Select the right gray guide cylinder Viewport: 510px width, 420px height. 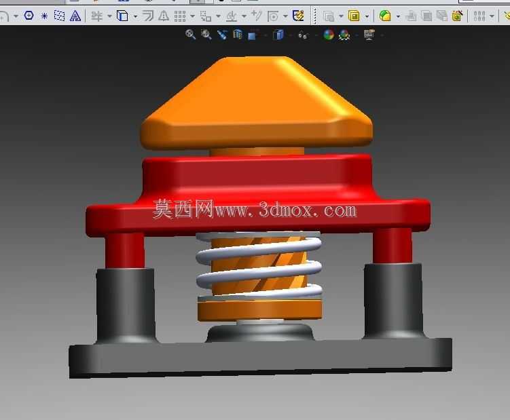pos(394,301)
